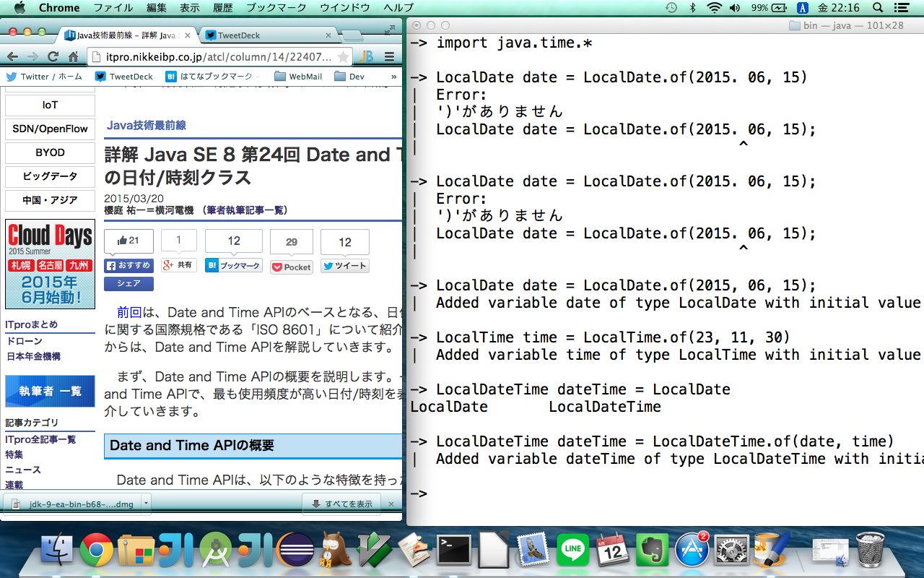Open the 中国・アジア sidebar category
The image size is (924, 578).
[50, 201]
